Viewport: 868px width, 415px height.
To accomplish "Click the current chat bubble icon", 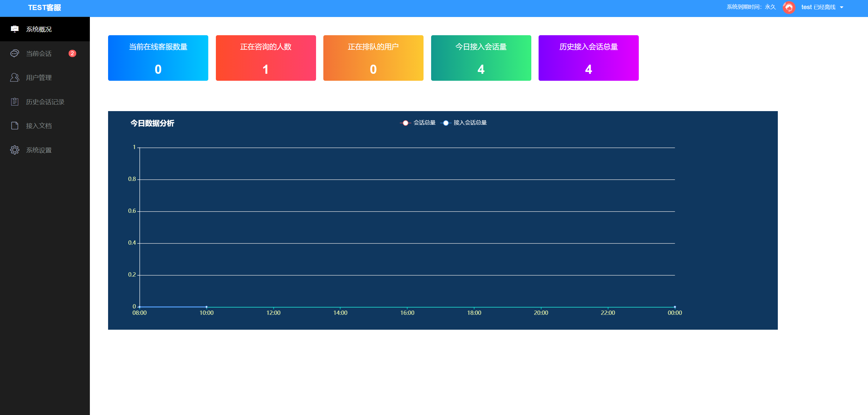I will 15,53.
